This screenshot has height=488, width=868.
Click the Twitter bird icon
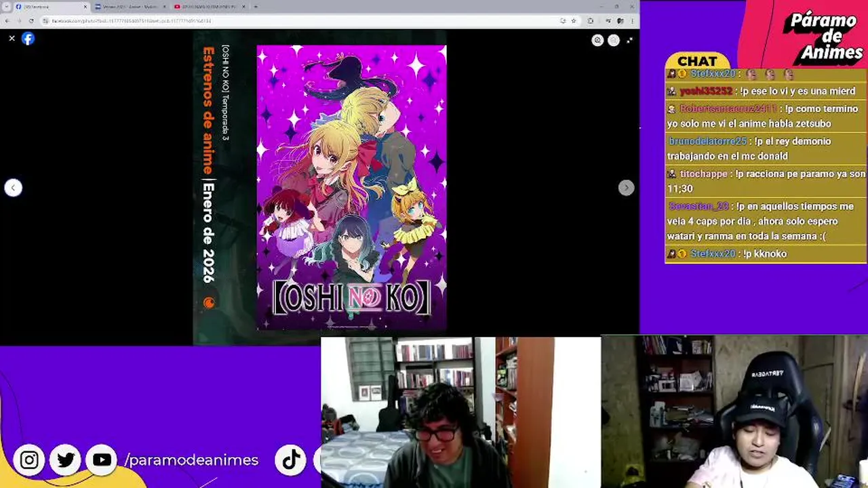(x=66, y=460)
